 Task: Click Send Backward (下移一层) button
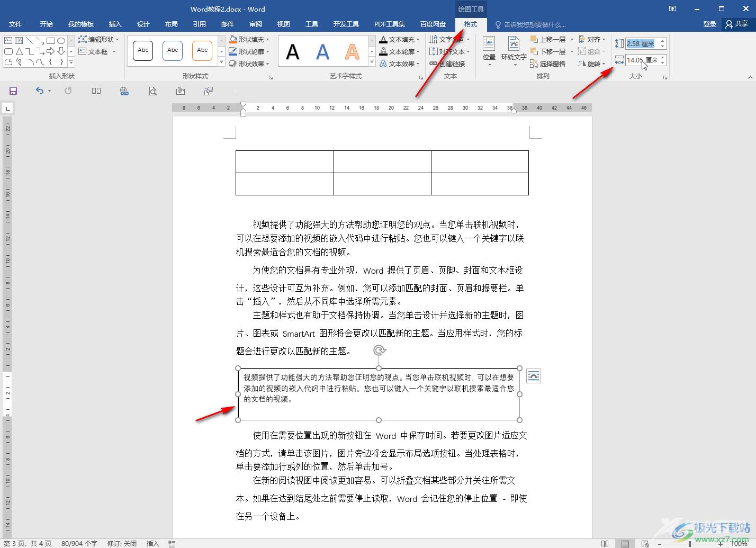[548, 51]
